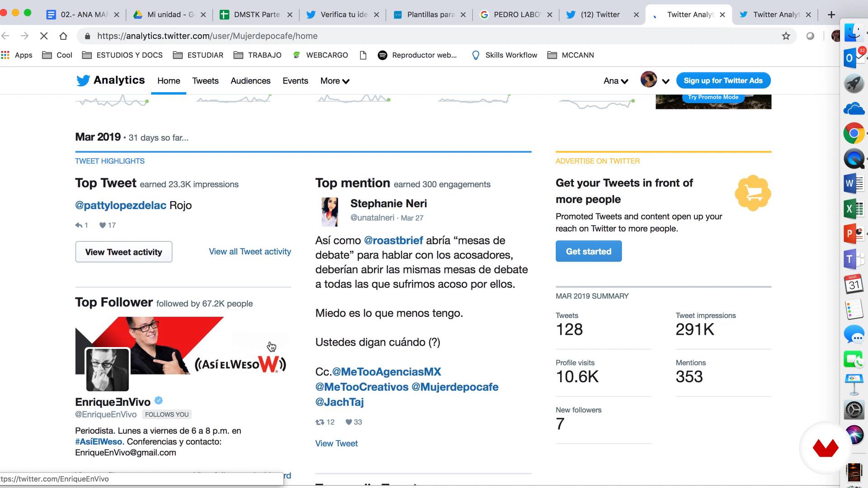Screen dimensions: 868x488
Task: Switch to the Plantillas para browser tab
Action: click(429, 14)
